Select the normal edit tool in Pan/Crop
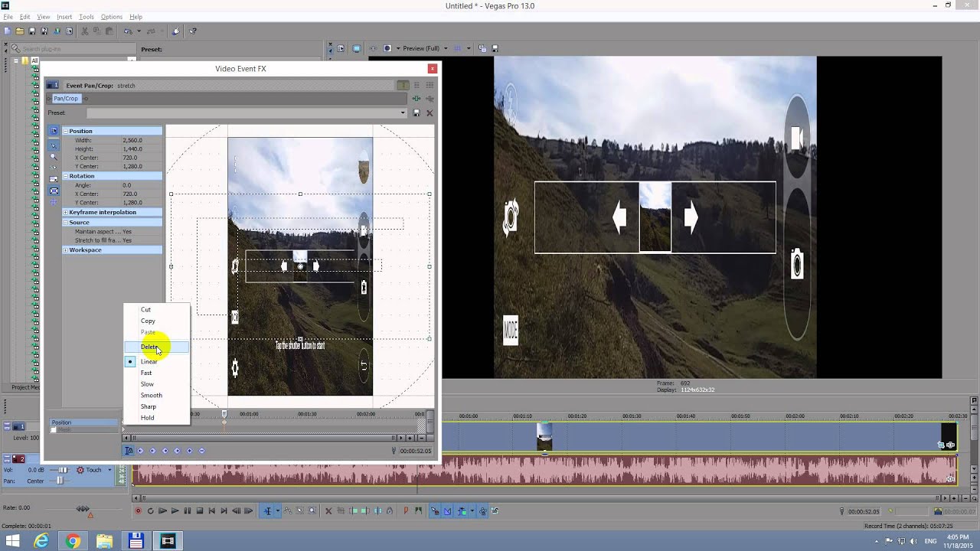Viewport: 980px width, 551px height. pyautogui.click(x=54, y=145)
